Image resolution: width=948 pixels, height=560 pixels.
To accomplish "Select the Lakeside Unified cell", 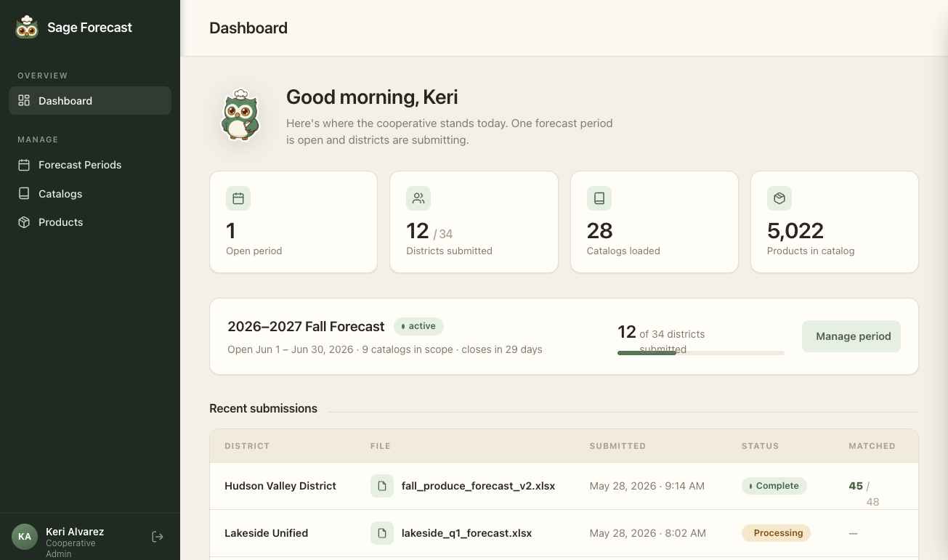I will pos(266,533).
